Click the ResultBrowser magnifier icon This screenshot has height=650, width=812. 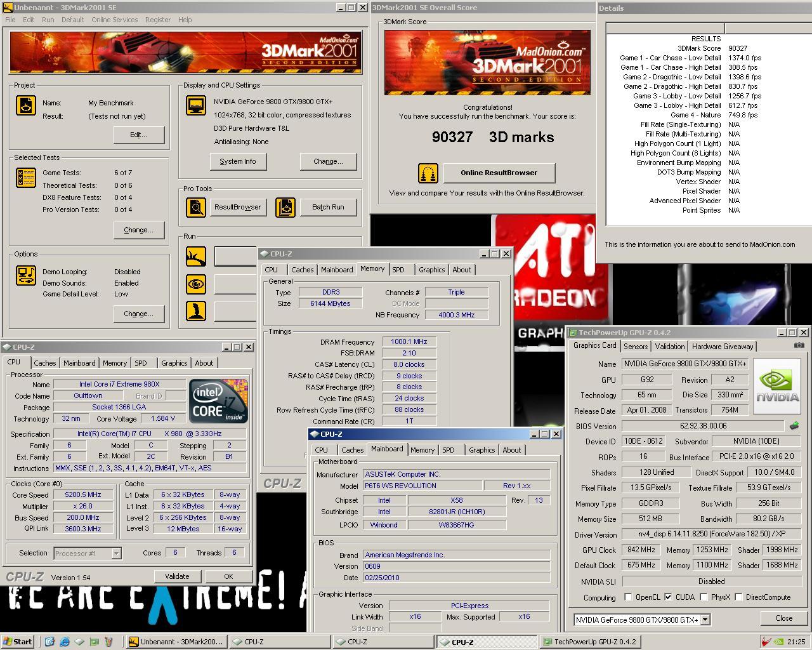point(196,207)
